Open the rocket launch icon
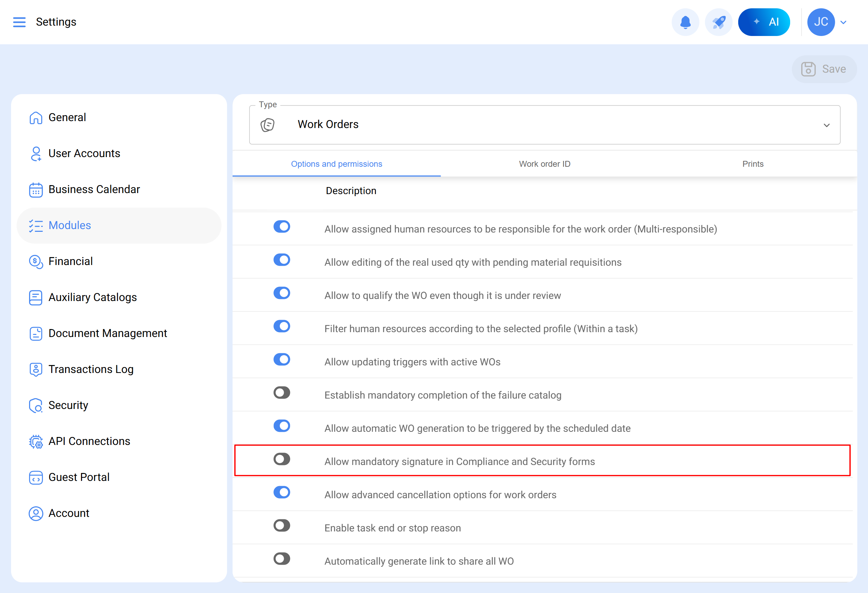 pos(718,22)
